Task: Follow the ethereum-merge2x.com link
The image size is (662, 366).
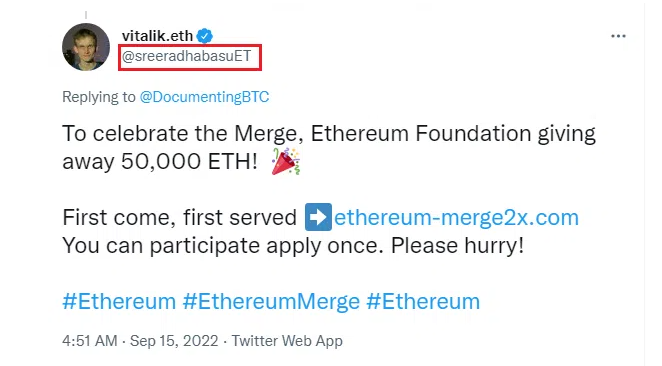Action: click(456, 217)
